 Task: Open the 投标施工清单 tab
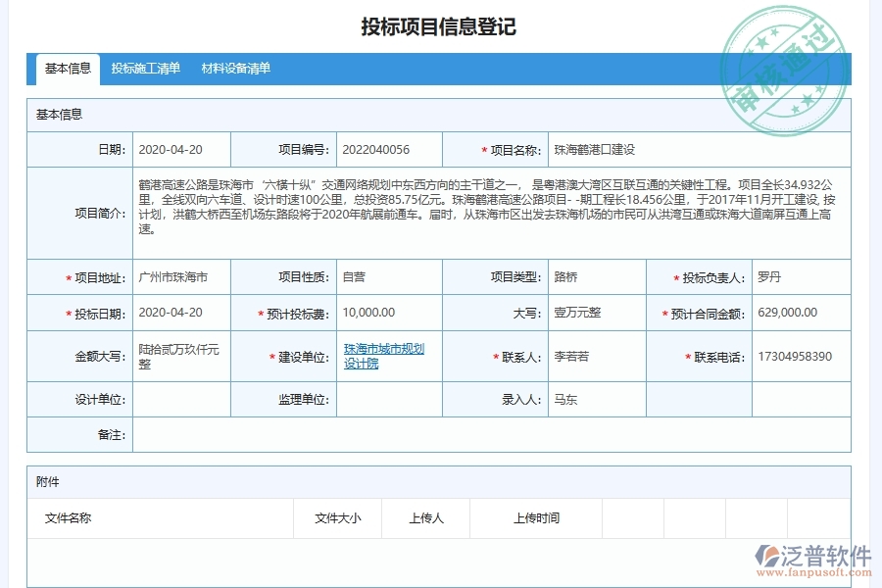[x=143, y=69]
